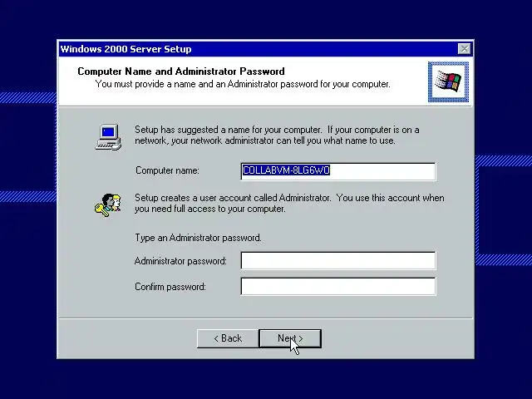Click the 'Administrator password:' label
532x399 pixels.
pyautogui.click(x=180, y=261)
